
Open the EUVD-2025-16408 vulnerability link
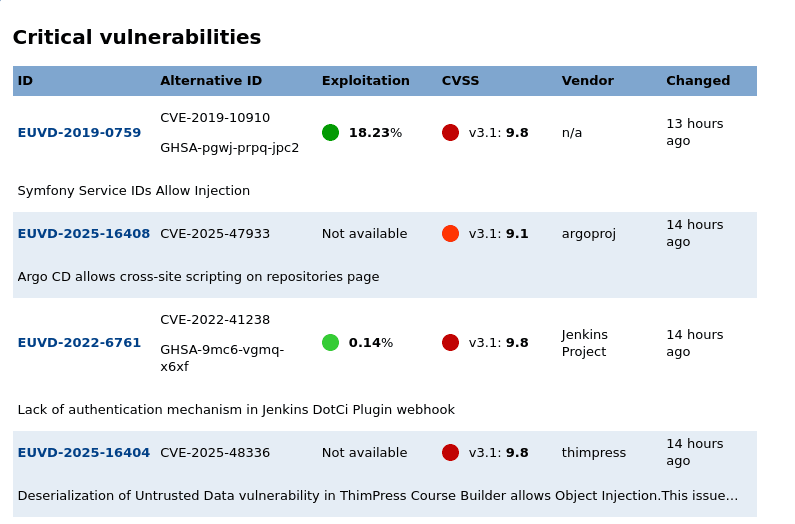pyautogui.click(x=83, y=234)
